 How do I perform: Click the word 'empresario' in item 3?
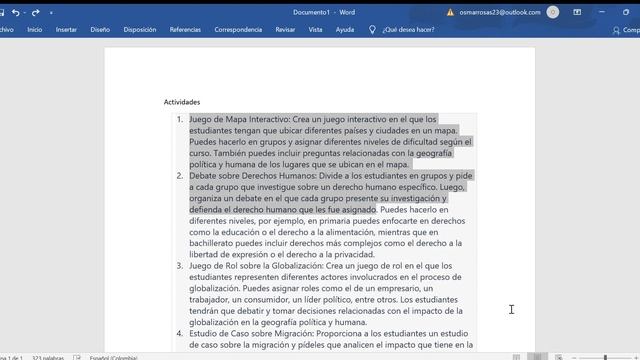[398, 288]
